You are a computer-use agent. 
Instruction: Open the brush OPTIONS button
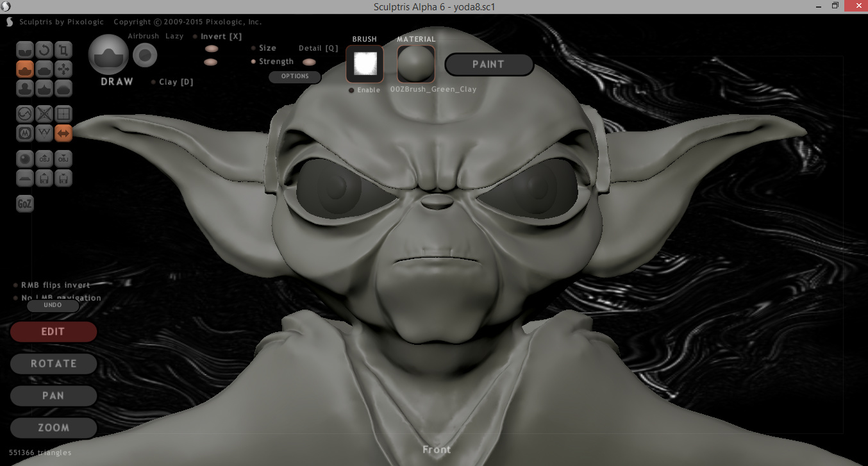click(295, 76)
